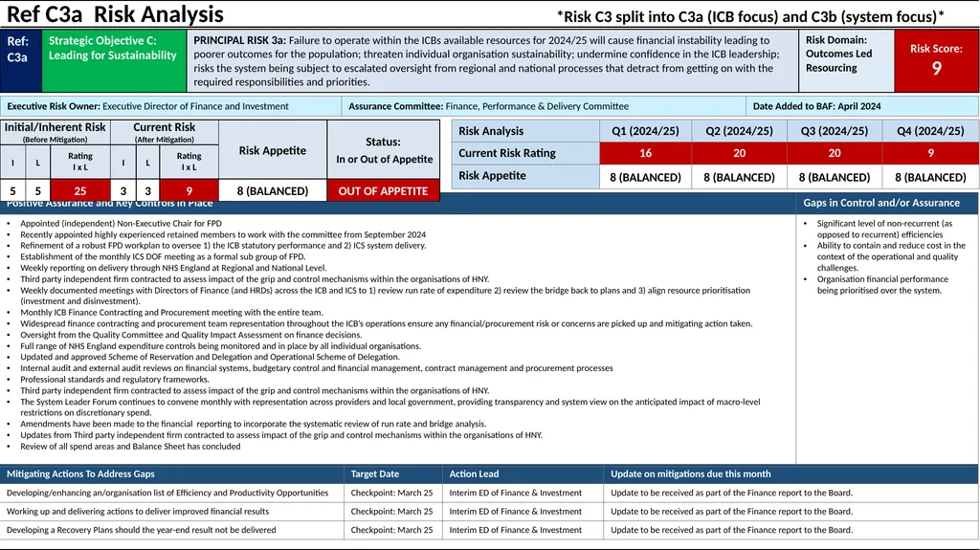Click the 'Ref C3a Risk Analysis' slide title
The height and width of the screenshot is (550, 980).
click(115, 14)
